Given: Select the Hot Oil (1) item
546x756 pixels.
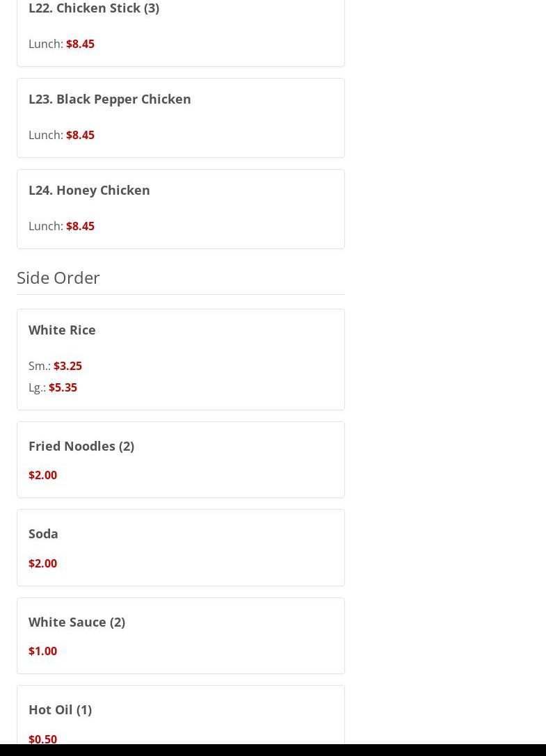Looking at the screenshot, I should [60, 709].
